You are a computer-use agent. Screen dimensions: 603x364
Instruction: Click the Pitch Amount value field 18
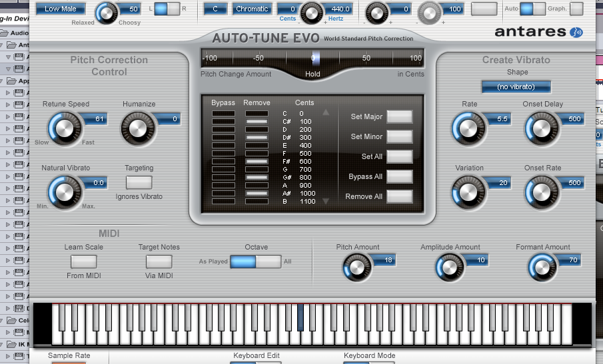(384, 260)
